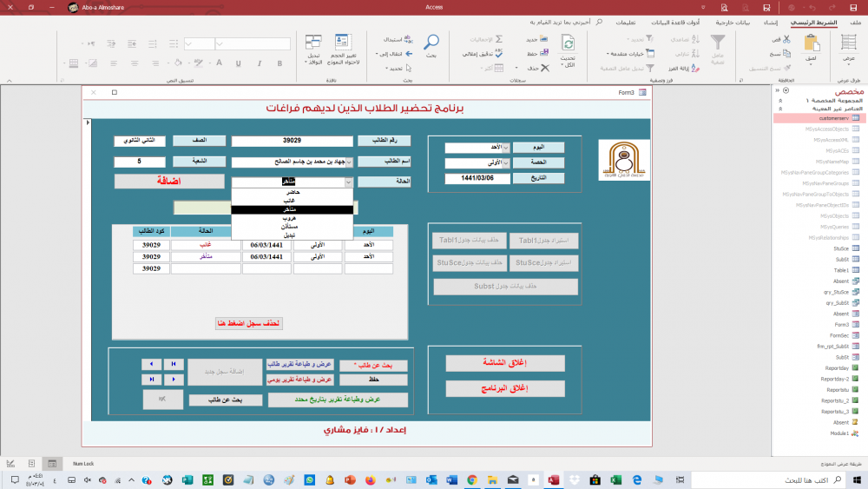The image size is (868, 489).
Task: Click Size to Fit Form icon
Action: 343,42
